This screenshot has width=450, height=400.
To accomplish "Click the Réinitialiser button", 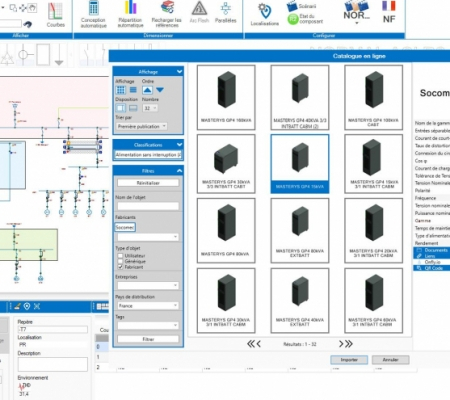I will [148, 183].
